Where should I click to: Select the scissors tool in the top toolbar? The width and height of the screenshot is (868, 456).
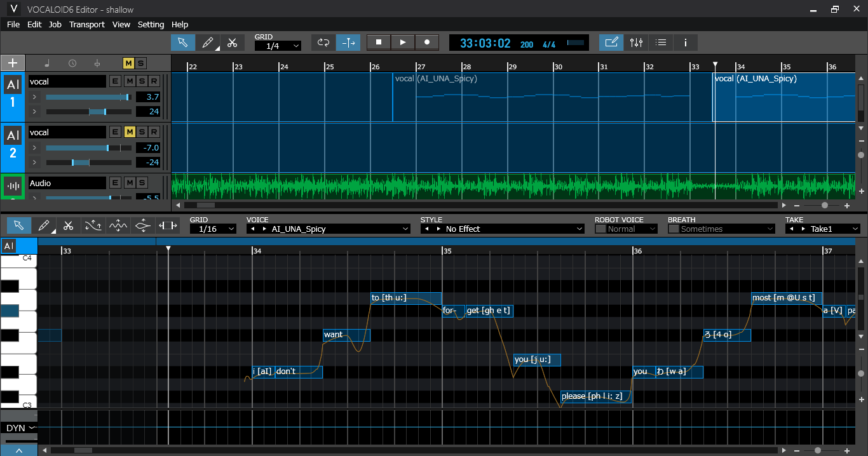coord(232,43)
